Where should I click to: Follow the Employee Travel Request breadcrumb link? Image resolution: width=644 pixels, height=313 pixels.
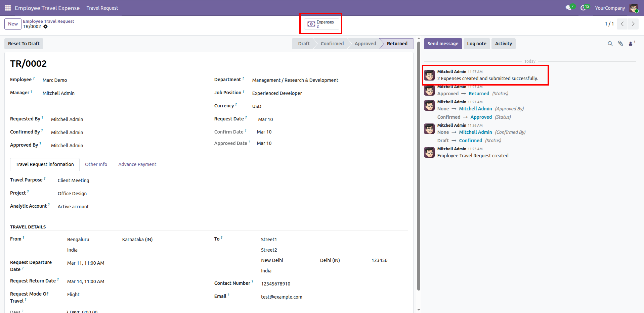[48, 21]
